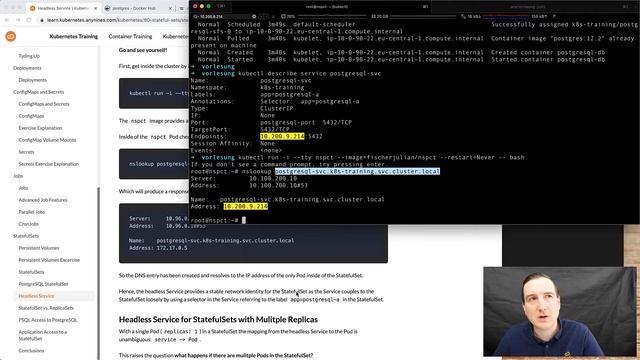Open StatefulSet vs. ReplicaSets page
Viewport: 640px width, 360px height.
(46, 308)
